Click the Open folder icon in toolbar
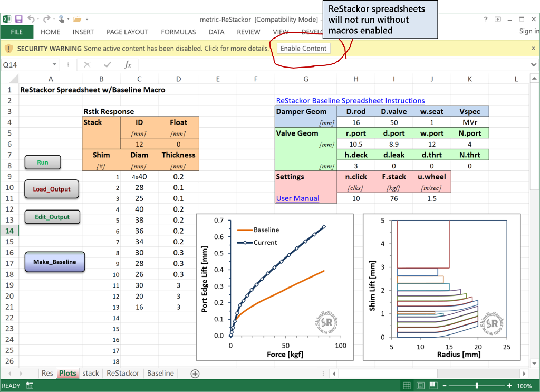Image resolution: width=540 pixels, height=392 pixels. pyautogui.click(x=77, y=20)
